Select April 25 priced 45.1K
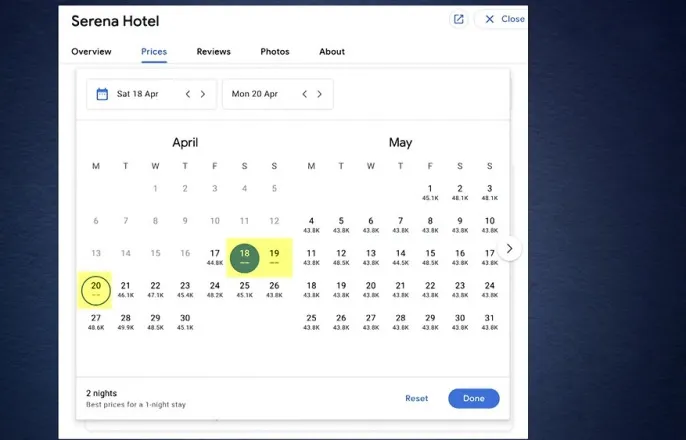 pyautogui.click(x=245, y=290)
